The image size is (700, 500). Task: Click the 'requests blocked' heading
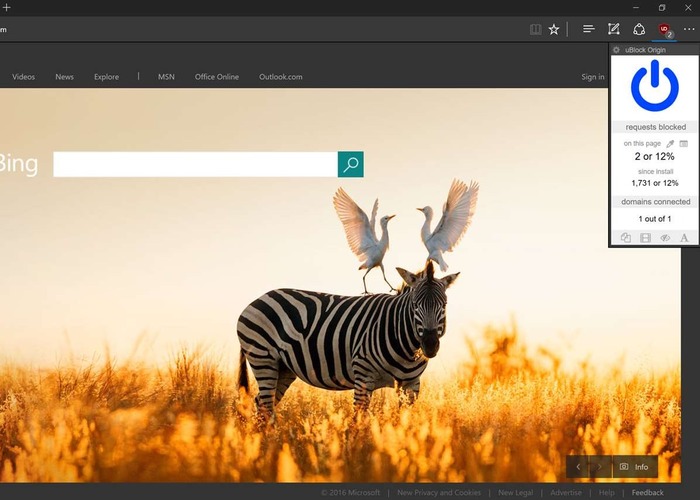click(x=655, y=127)
